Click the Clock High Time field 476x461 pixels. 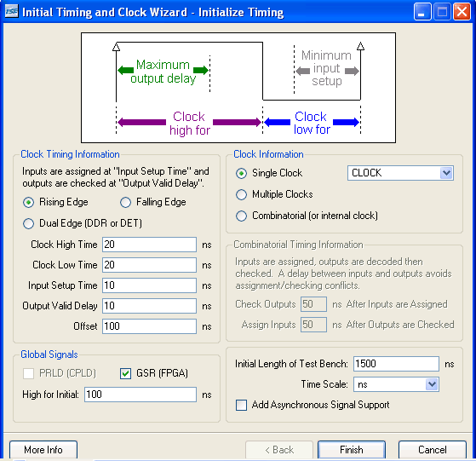[x=149, y=245]
